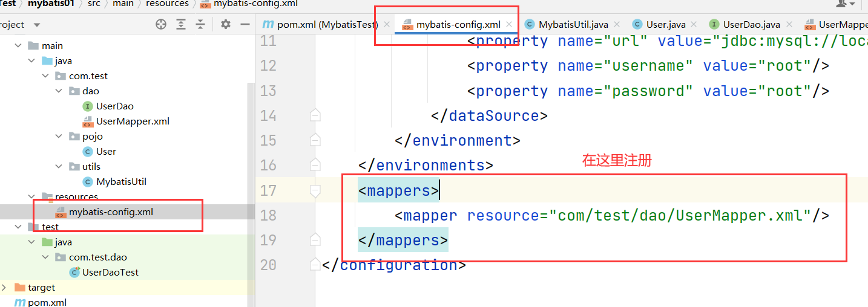868x307 pixels.
Task: Switch to the mybatis-config.xml editor tab
Action: pos(458,25)
